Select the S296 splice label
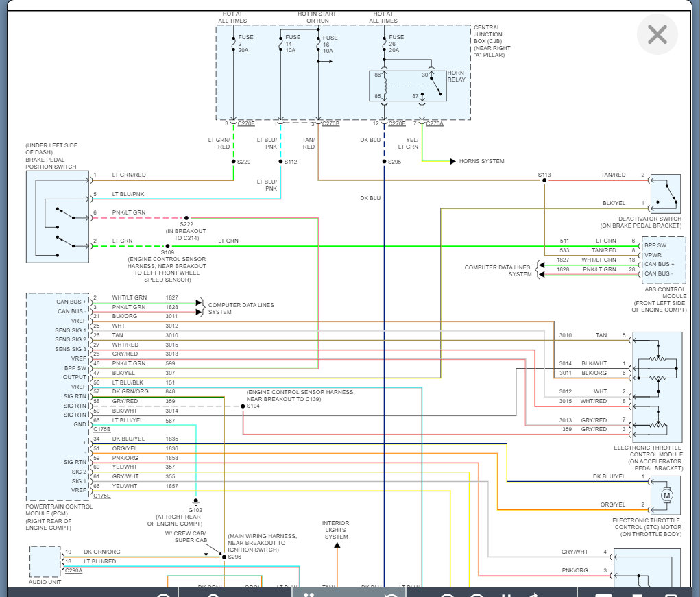 pyautogui.click(x=234, y=557)
